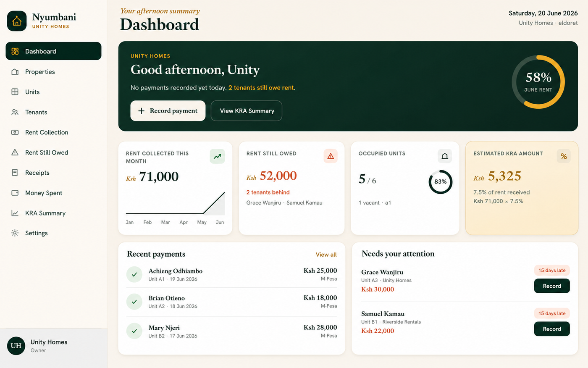Click the KRA Summary chart icon
The image size is (588, 368).
(15, 213)
